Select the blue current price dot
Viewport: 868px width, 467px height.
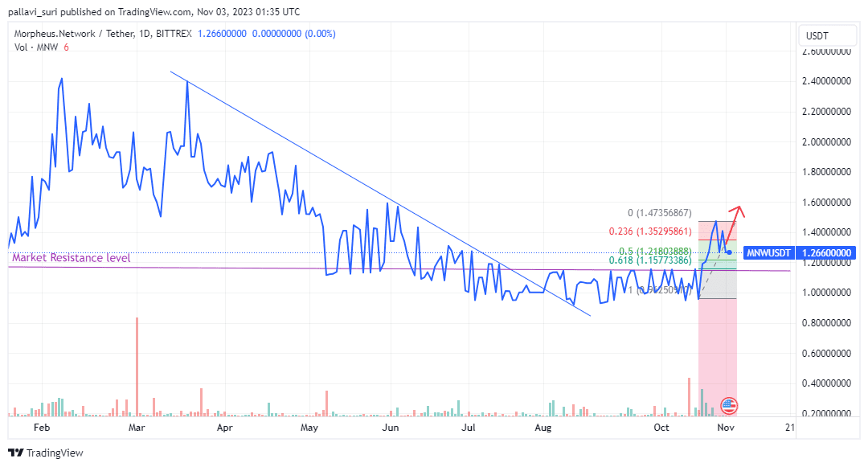729,252
